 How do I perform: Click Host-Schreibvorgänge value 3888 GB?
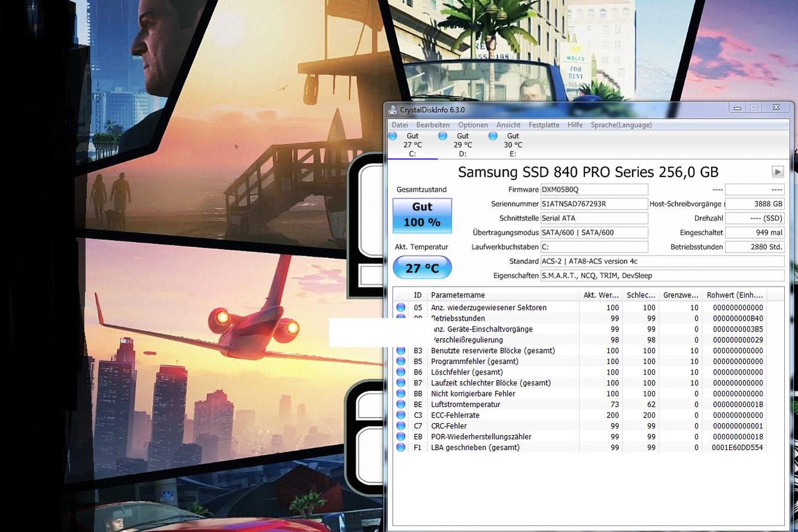[755, 204]
